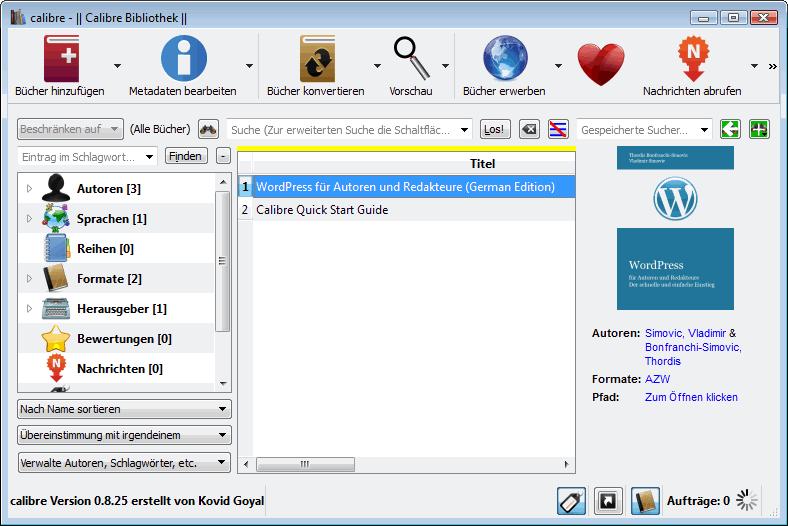Click Zum Öffnen klicken path link
The height and width of the screenshot is (526, 788).
click(x=691, y=397)
